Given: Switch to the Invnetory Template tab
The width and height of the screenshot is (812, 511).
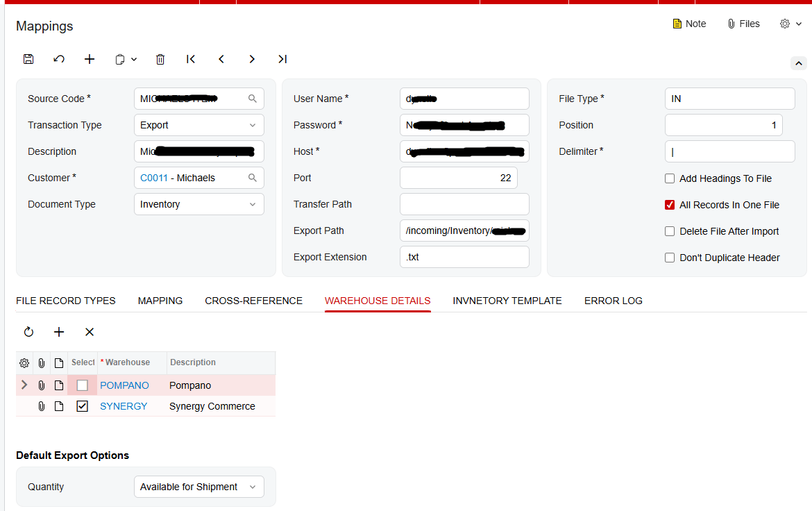Looking at the screenshot, I should coord(507,301).
